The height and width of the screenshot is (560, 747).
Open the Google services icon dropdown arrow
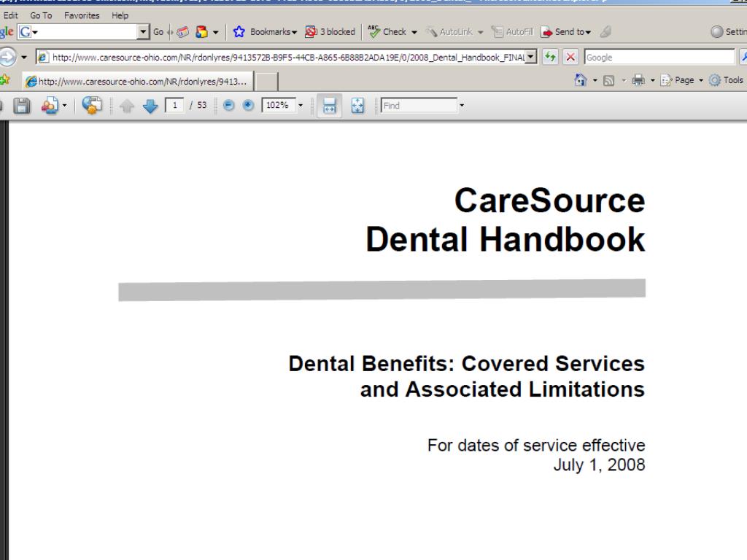point(215,32)
